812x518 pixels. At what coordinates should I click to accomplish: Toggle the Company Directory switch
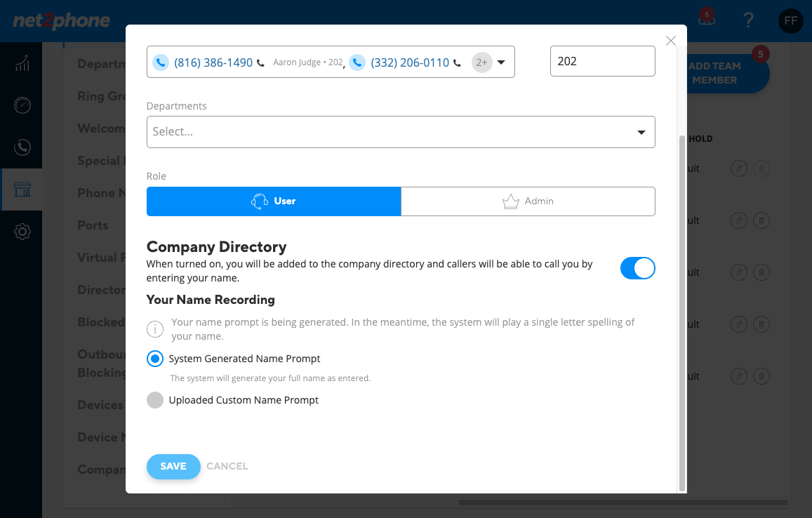(x=637, y=268)
